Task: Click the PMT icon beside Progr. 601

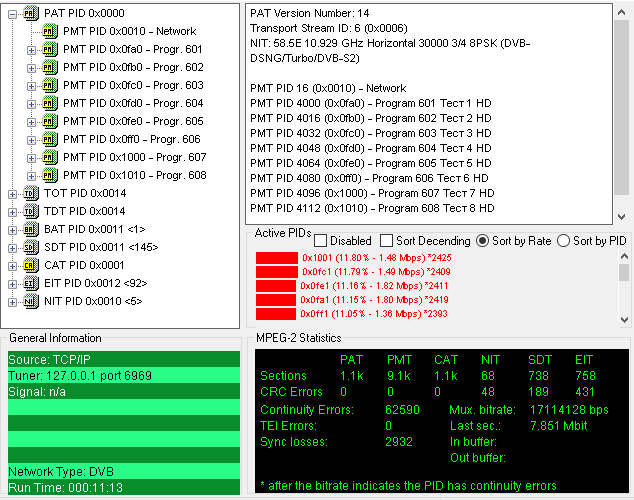Action: pyautogui.click(x=50, y=49)
